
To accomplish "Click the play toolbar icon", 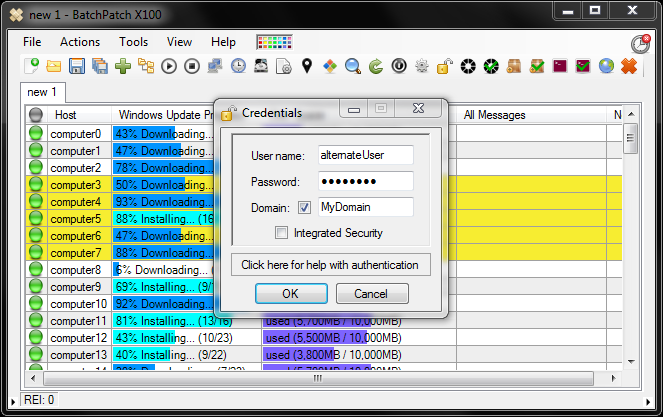I will click(169, 66).
